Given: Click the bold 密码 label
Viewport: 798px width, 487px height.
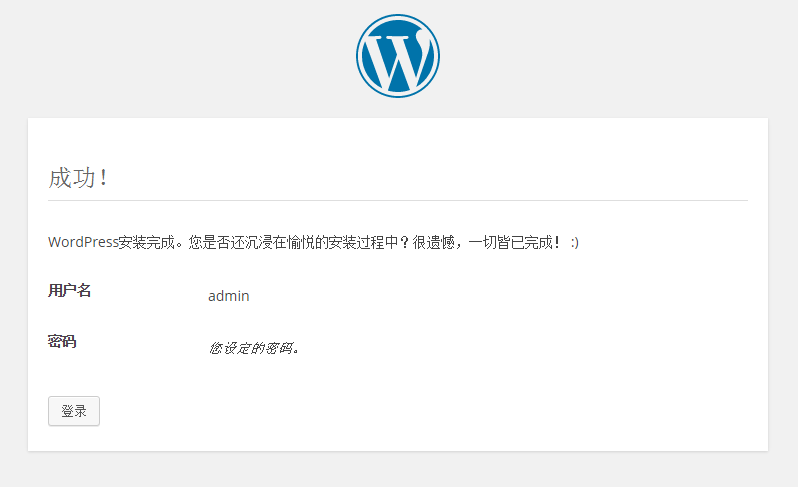Looking at the screenshot, I should [x=62, y=342].
